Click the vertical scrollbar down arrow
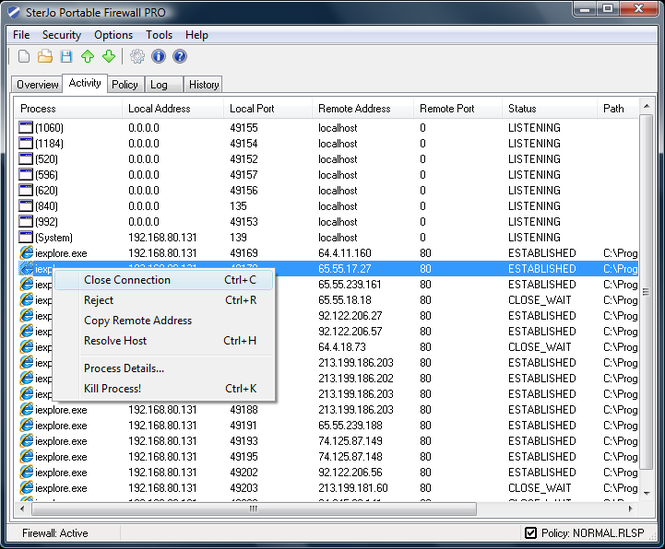 tap(646, 493)
